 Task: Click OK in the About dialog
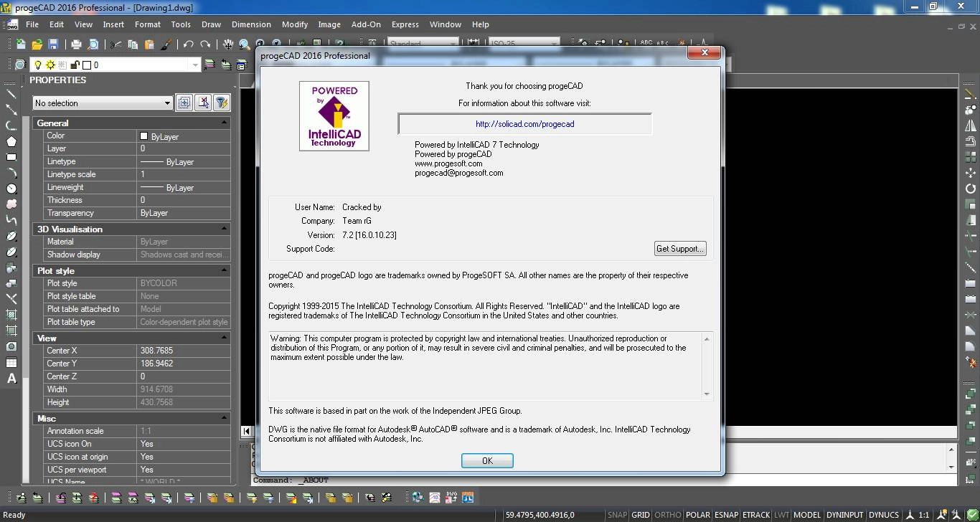487,460
